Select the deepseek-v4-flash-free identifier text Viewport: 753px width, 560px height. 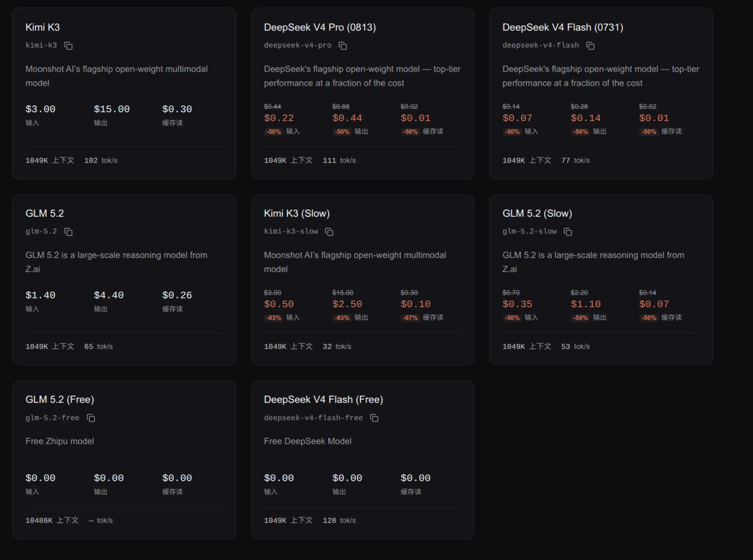click(x=313, y=417)
